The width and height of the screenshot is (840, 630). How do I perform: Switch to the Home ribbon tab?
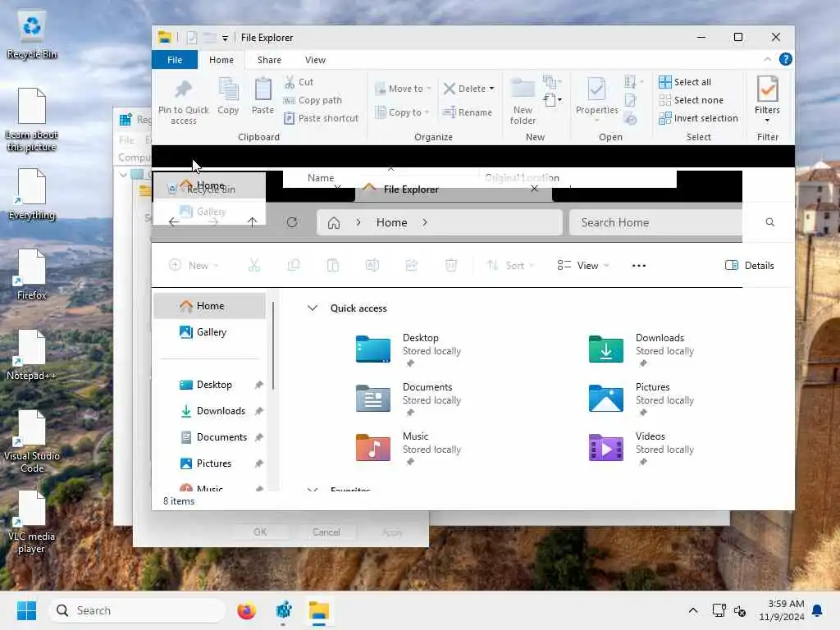[221, 60]
